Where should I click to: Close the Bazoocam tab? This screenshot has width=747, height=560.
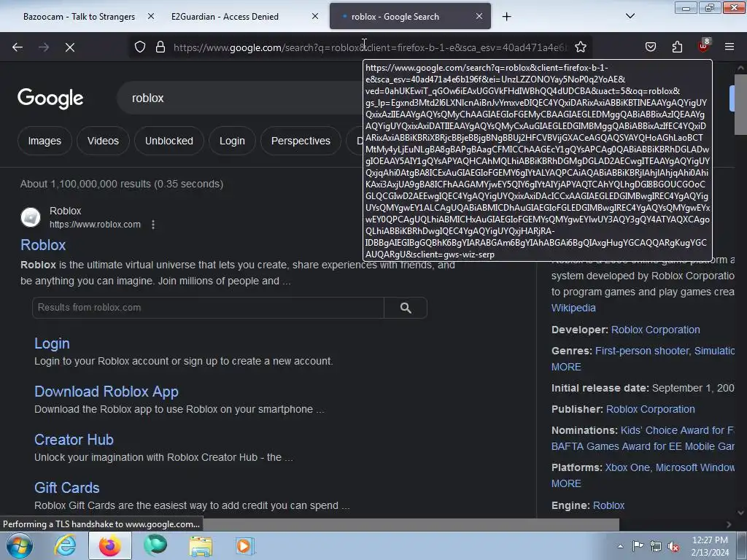(x=150, y=16)
